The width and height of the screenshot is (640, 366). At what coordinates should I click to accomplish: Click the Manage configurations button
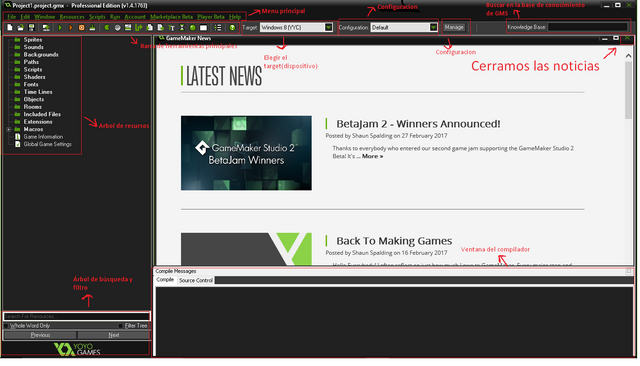[454, 27]
